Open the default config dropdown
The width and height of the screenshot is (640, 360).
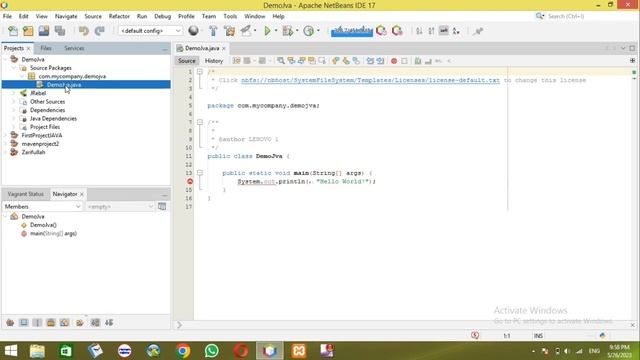(x=150, y=31)
